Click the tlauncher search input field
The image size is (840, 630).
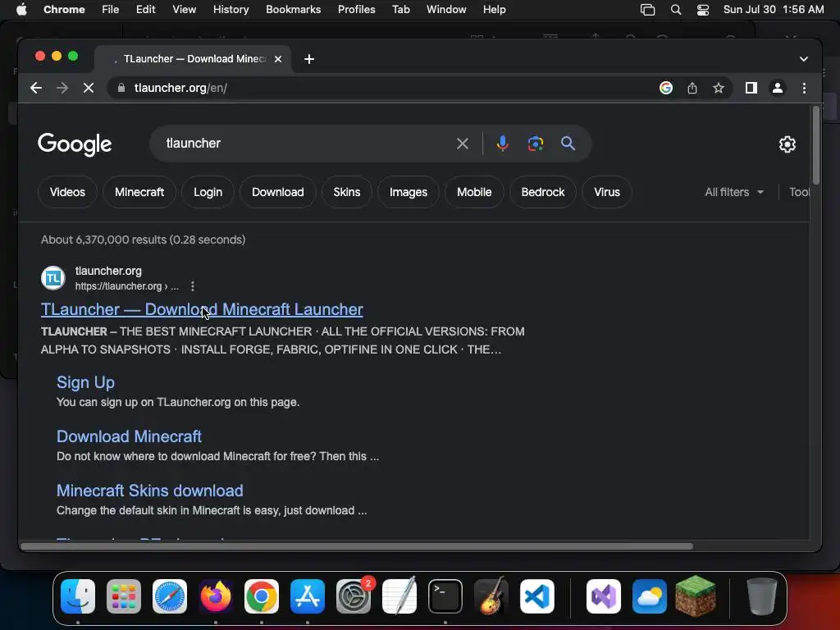305,144
